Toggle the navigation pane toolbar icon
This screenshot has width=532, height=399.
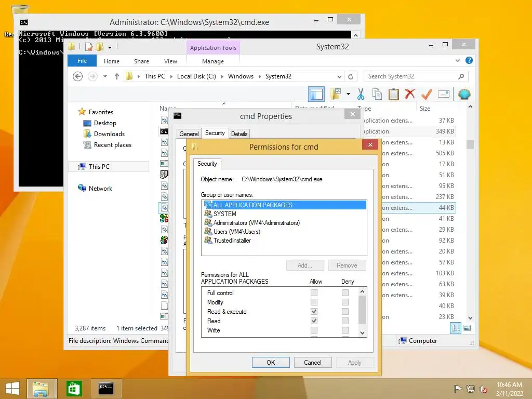[316, 94]
